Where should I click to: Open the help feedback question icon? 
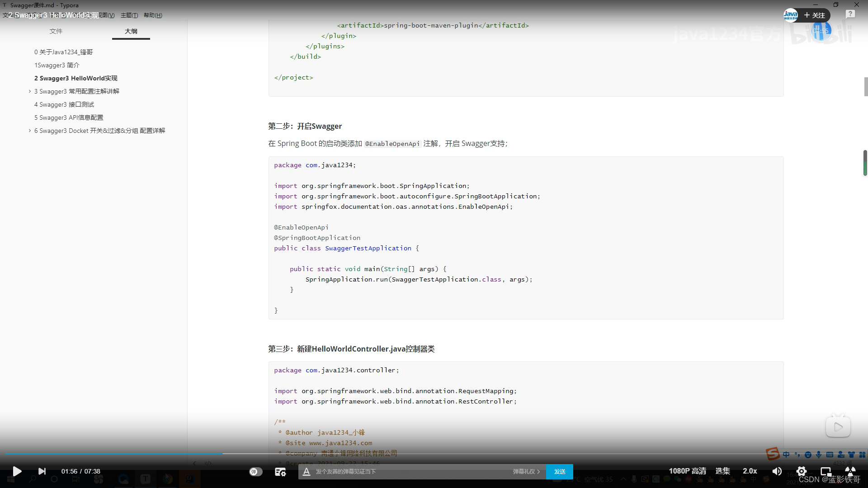pyautogui.click(x=850, y=14)
